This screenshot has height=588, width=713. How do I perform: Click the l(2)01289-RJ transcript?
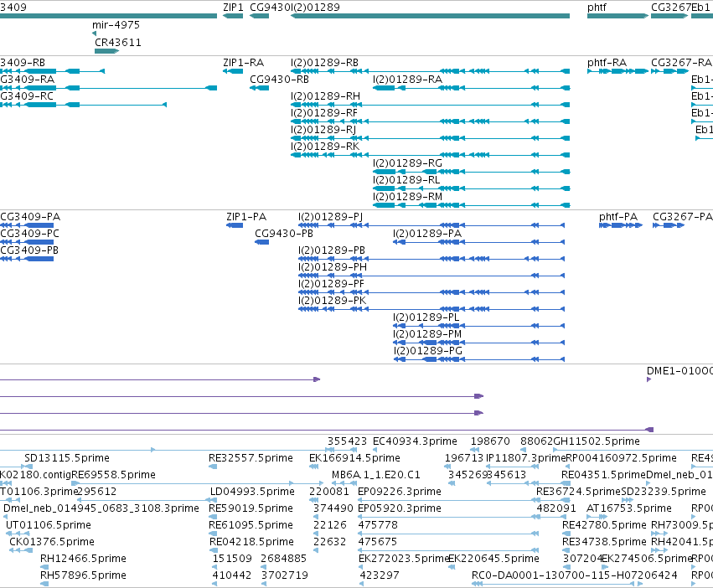pos(323,130)
